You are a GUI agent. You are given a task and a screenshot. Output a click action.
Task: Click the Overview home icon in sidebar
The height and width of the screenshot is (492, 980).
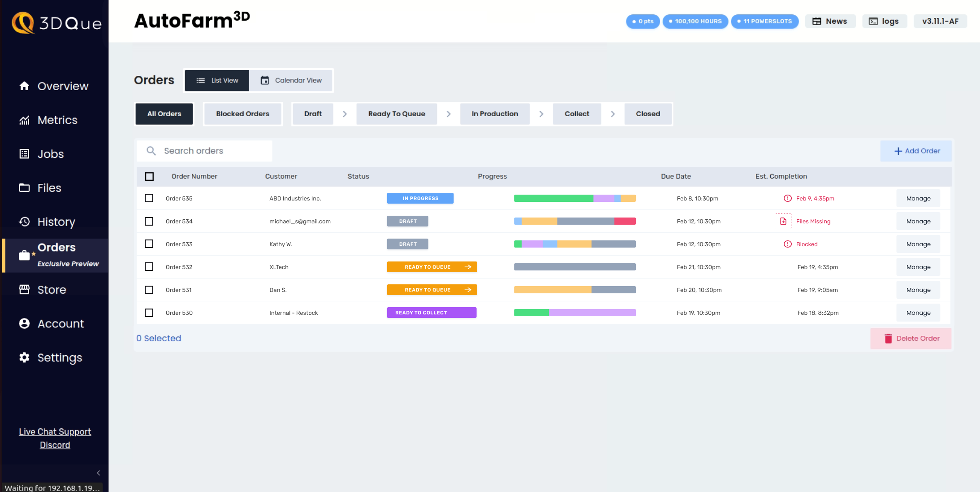(x=24, y=86)
